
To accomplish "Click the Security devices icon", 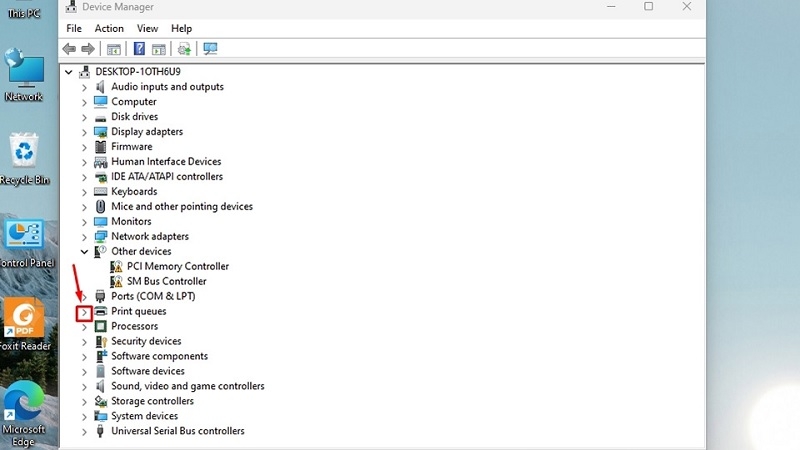I will (x=101, y=341).
